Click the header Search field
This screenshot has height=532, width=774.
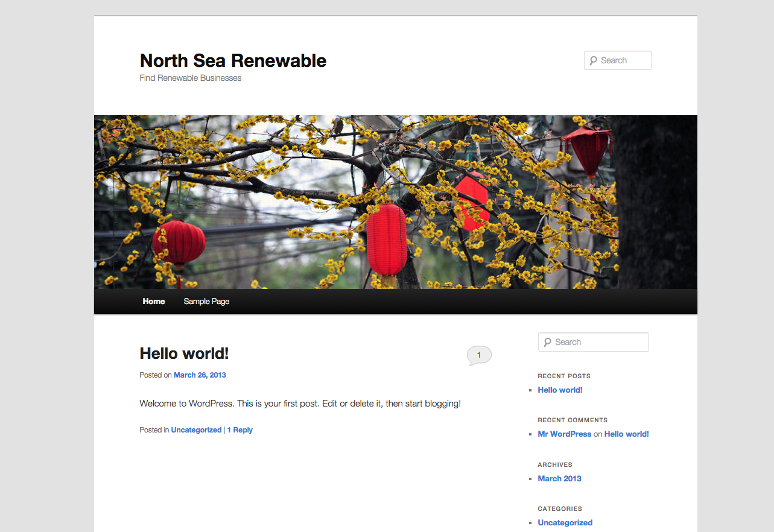coord(617,60)
